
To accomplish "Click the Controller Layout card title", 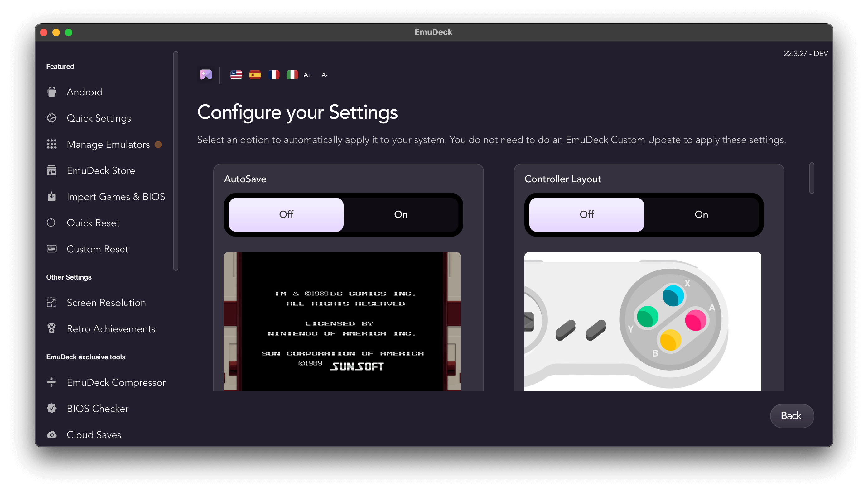I will [x=562, y=179].
